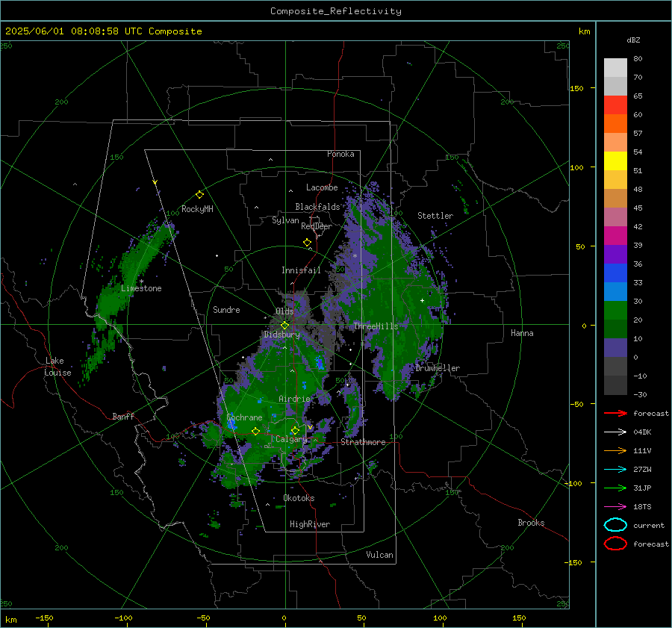Select the light gray 80–70 dBZ swatch
Screen dimensions: 672x628
pyautogui.click(x=615, y=68)
